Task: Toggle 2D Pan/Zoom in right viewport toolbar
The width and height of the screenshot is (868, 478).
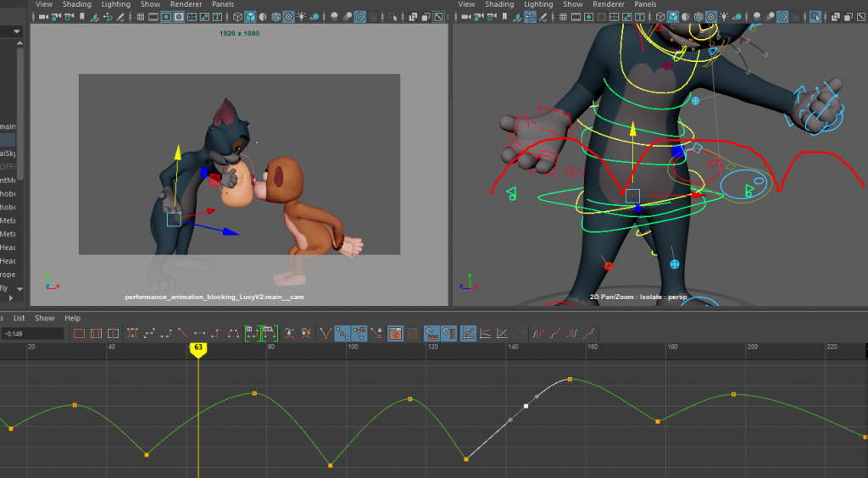Action: pos(531,17)
